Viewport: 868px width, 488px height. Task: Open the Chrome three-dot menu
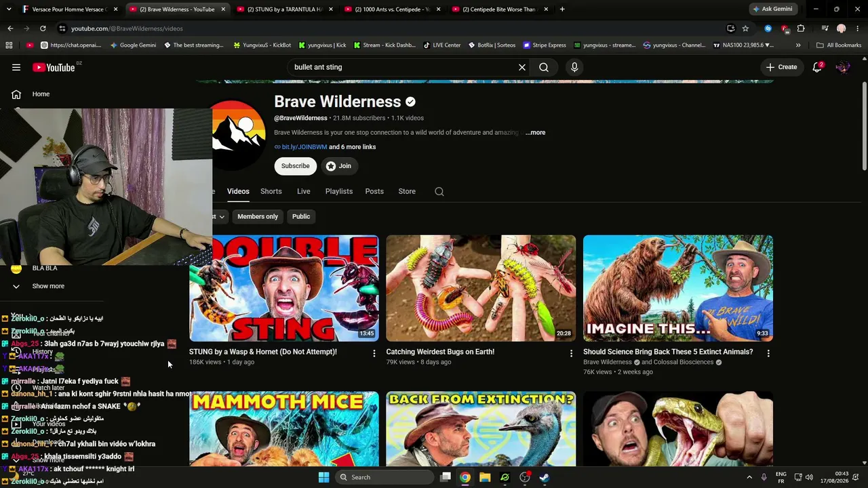[x=858, y=28]
